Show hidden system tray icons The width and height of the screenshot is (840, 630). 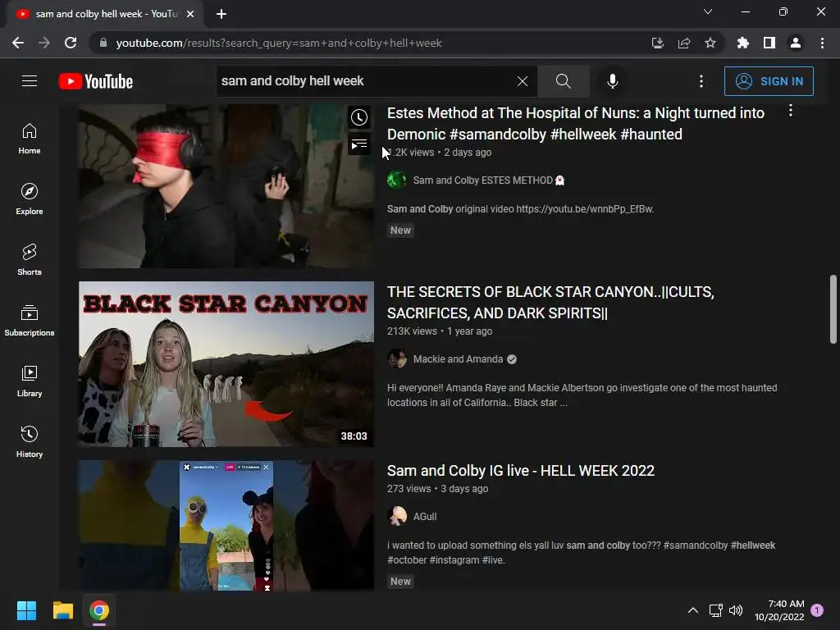(692, 610)
